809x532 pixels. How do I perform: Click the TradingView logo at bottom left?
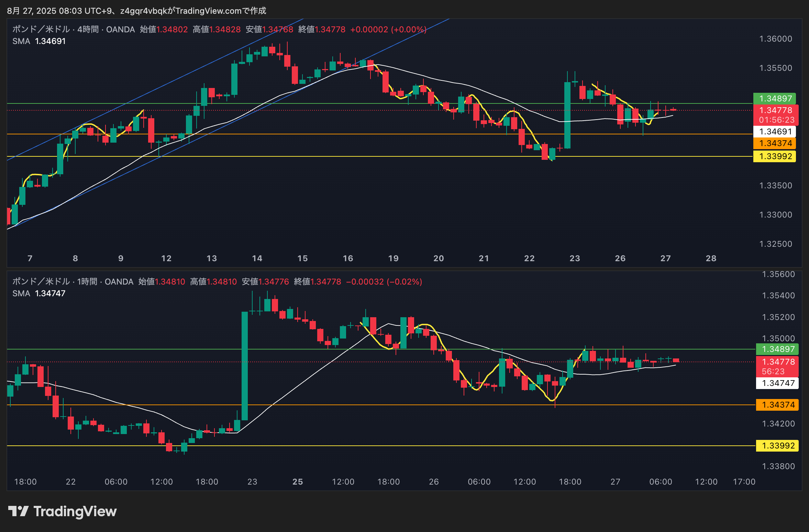tap(62, 511)
